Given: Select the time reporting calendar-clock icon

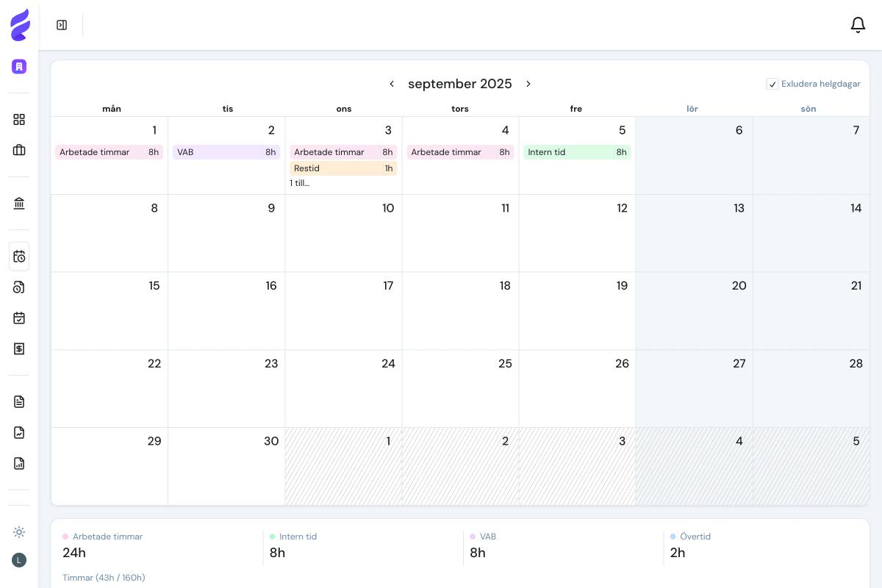Looking at the screenshot, I should point(19,257).
